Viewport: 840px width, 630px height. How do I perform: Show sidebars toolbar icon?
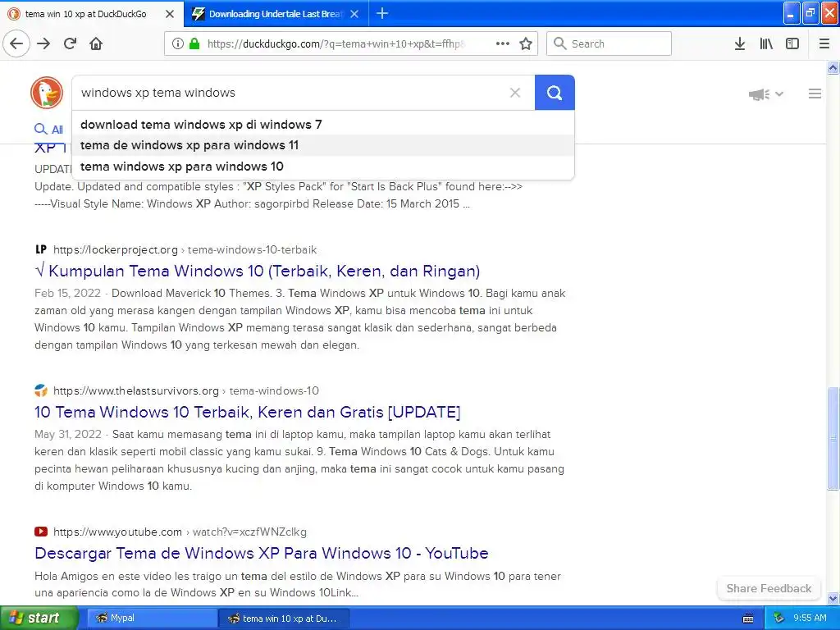792,43
